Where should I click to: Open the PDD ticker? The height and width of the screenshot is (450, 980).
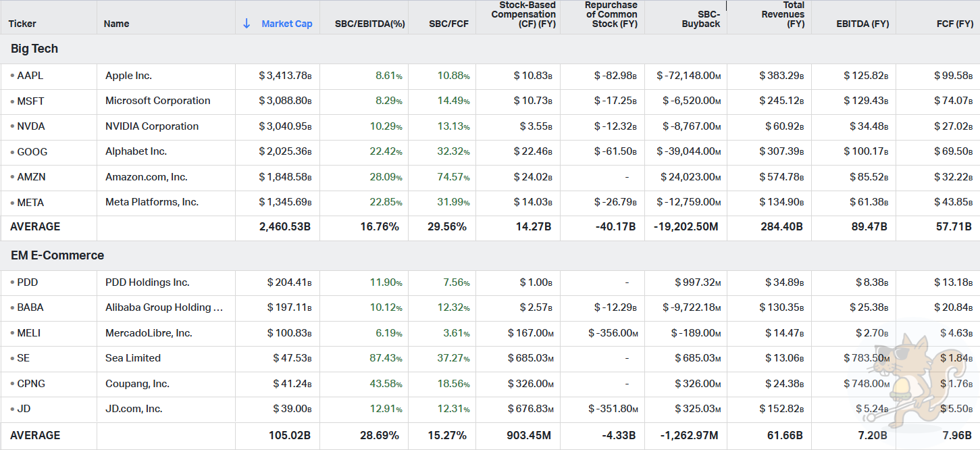tap(28, 282)
